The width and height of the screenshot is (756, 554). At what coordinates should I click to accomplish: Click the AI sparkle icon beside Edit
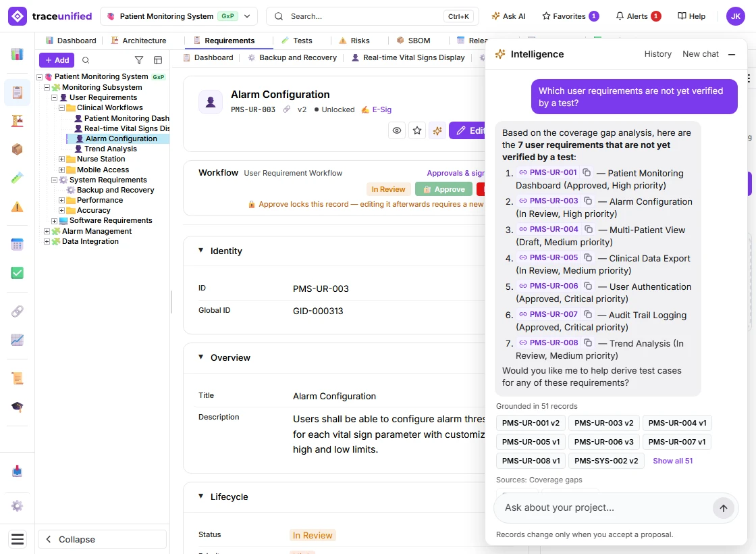coord(437,130)
